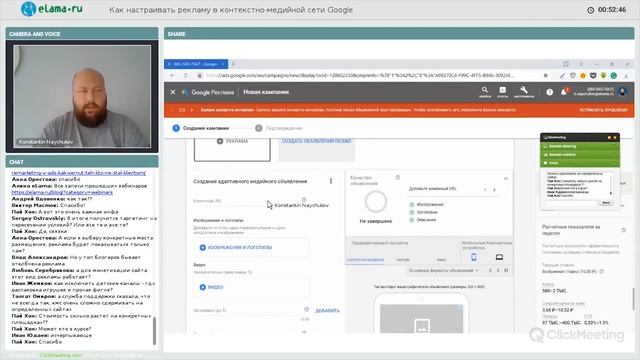
Task: Collapse weekly estimates panel with its icon
Action: click(623, 230)
